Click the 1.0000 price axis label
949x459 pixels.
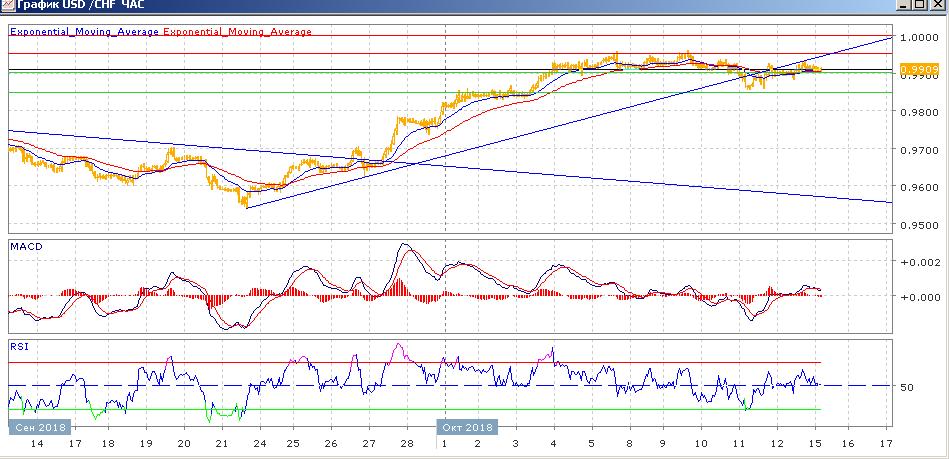point(919,37)
